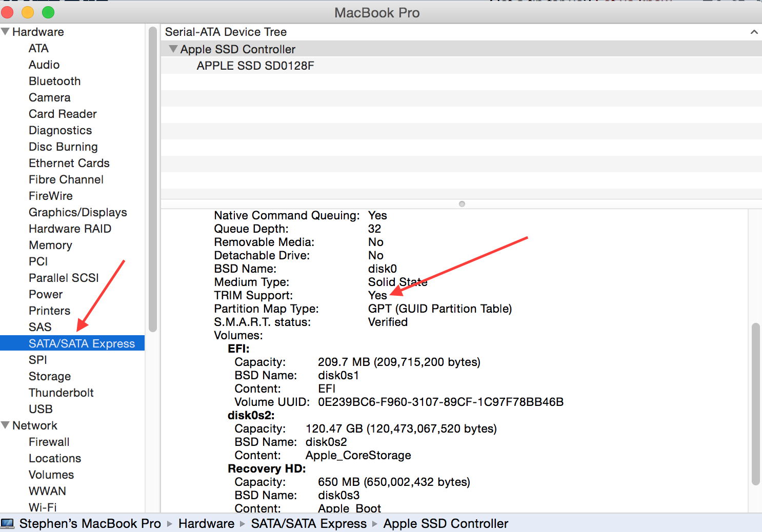The height and width of the screenshot is (532, 762).
Task: Select SPI in the sidebar
Action: click(38, 360)
